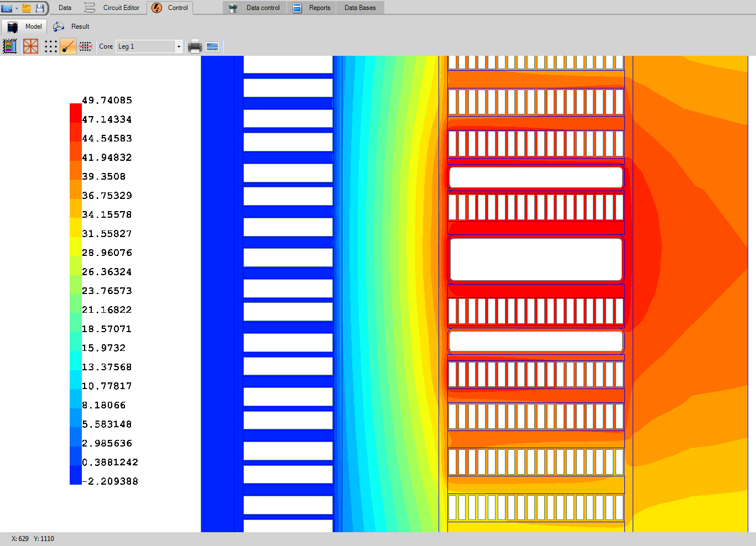
Task: Click the colored winding model view icon
Action: point(10,46)
